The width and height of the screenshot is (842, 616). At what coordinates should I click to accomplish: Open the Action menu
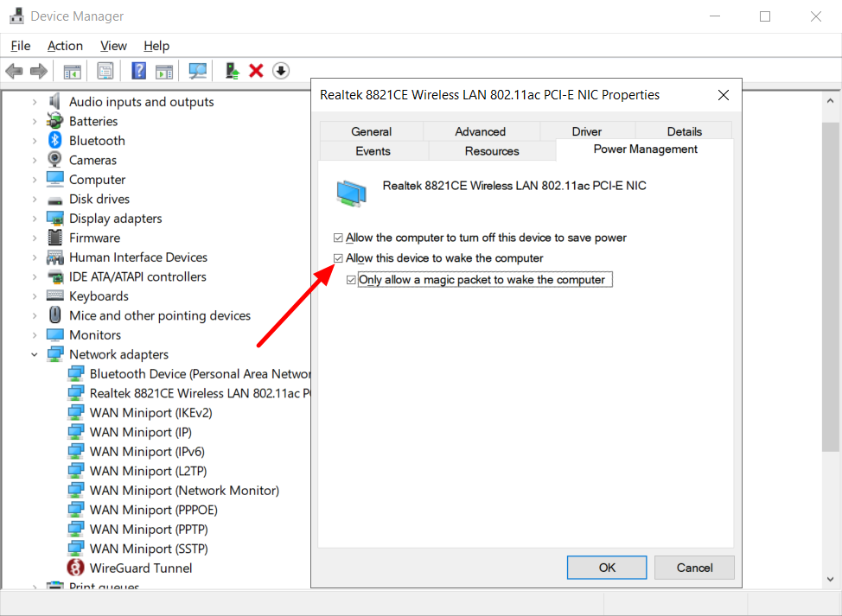65,46
